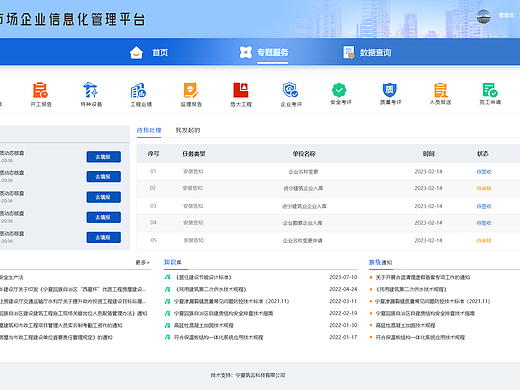Open first 系统通知 notice about 专项工作的通知

(423, 277)
